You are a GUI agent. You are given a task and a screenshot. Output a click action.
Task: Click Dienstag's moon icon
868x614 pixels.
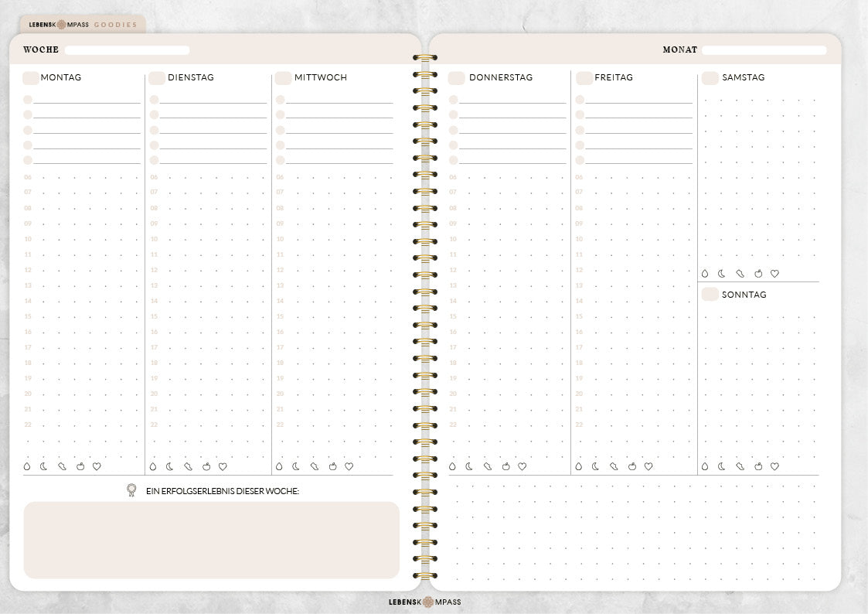tap(170, 467)
